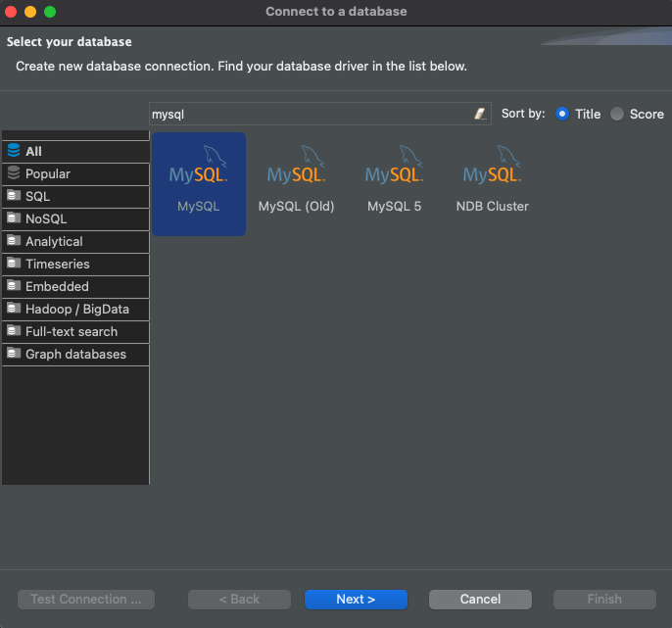Click the clear search field eraser icon
Viewport: 672px width, 628px height.
pyautogui.click(x=480, y=114)
